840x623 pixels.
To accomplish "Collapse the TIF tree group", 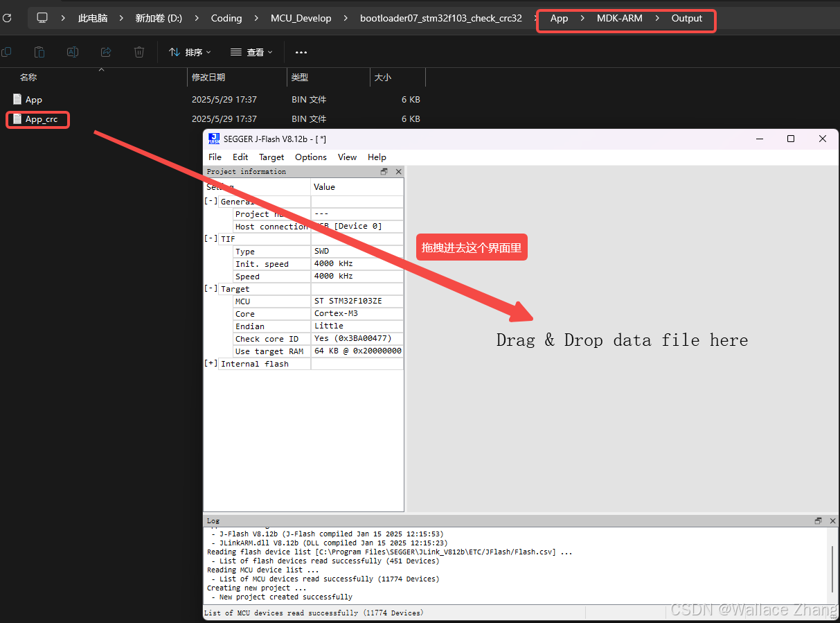I will (x=211, y=238).
